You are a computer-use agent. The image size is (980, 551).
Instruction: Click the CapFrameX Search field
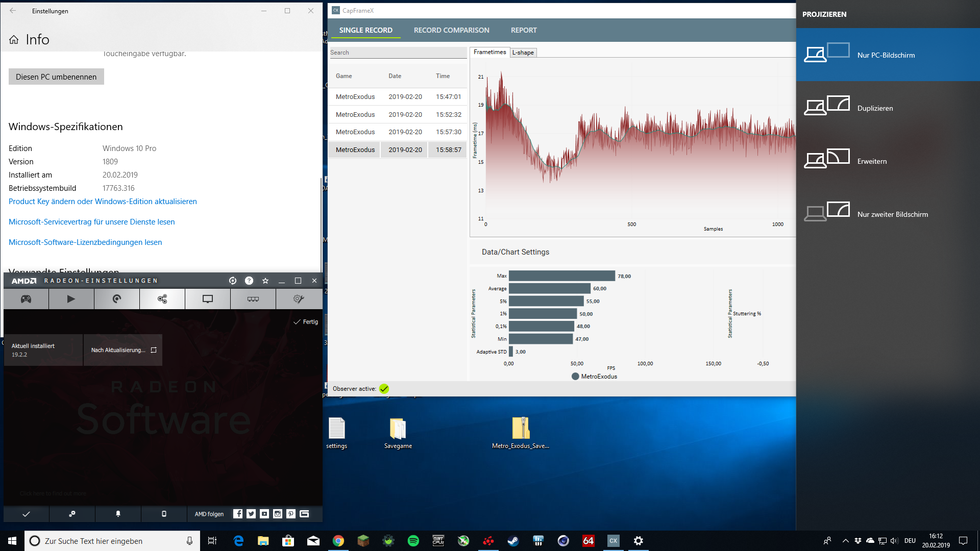point(398,53)
